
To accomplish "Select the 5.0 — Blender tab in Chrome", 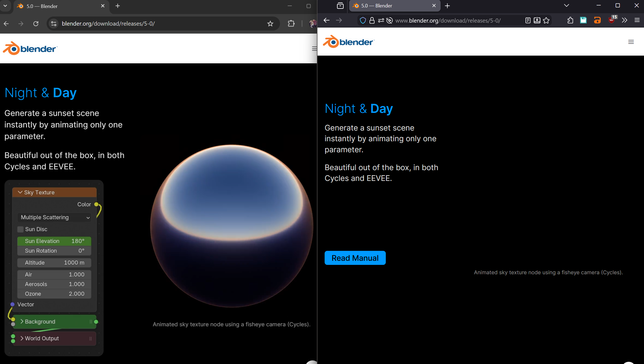I will click(x=61, y=6).
